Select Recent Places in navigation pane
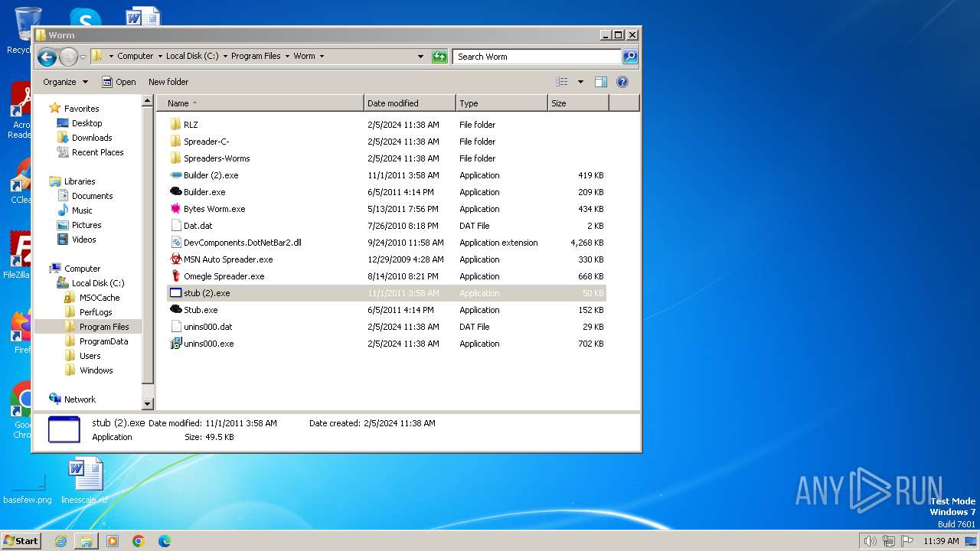The width and height of the screenshot is (980, 551). [x=97, y=152]
